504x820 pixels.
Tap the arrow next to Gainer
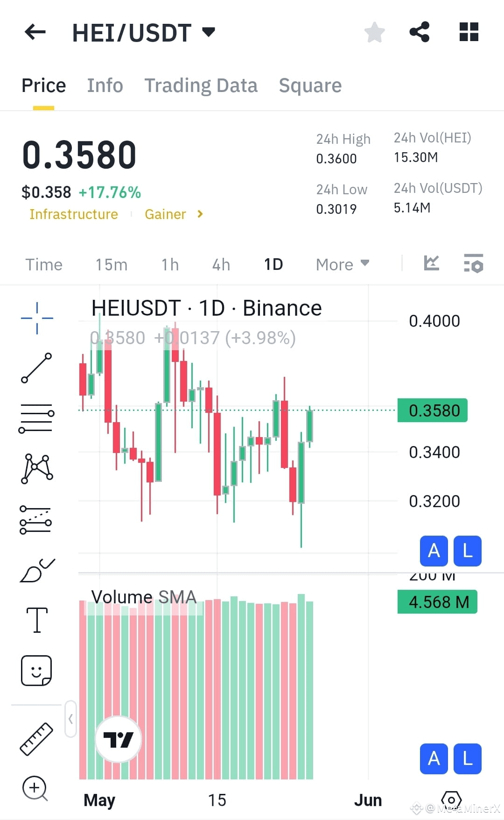[x=200, y=214]
